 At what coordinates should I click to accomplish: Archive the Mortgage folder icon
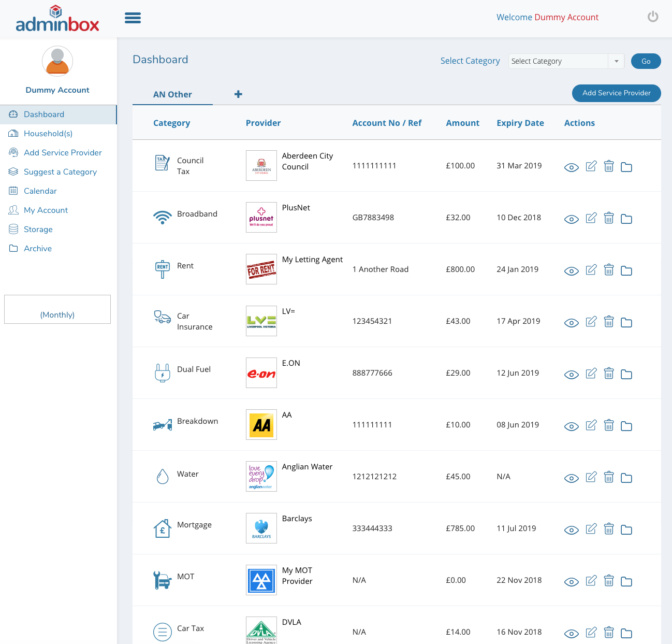[x=626, y=529]
